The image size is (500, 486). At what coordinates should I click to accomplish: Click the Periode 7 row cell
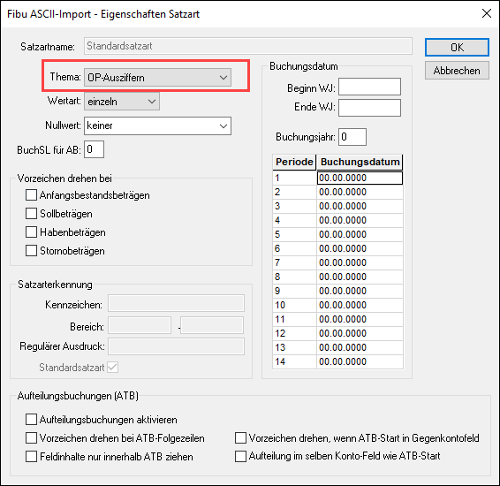point(294,263)
